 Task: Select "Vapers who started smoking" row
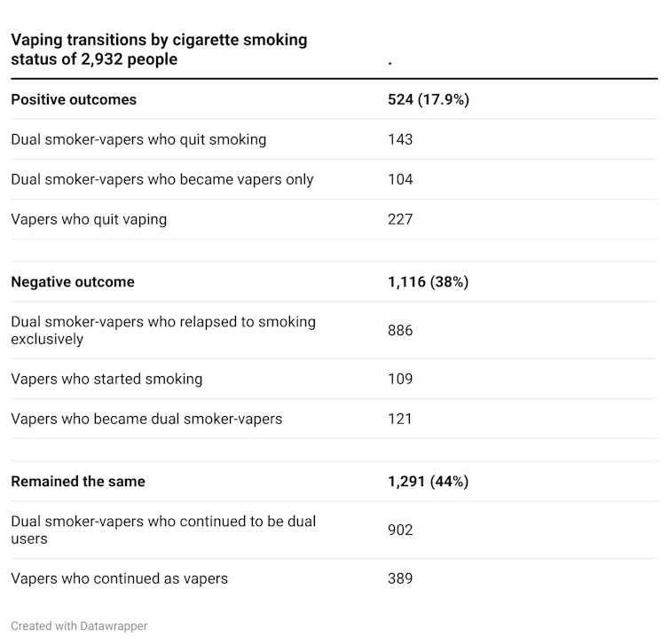pyautogui.click(x=106, y=379)
